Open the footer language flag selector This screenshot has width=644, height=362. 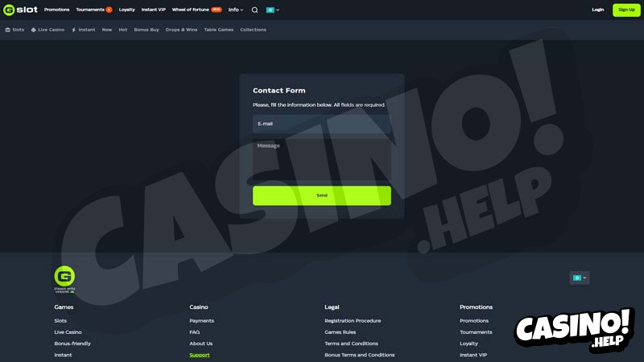pyautogui.click(x=580, y=278)
